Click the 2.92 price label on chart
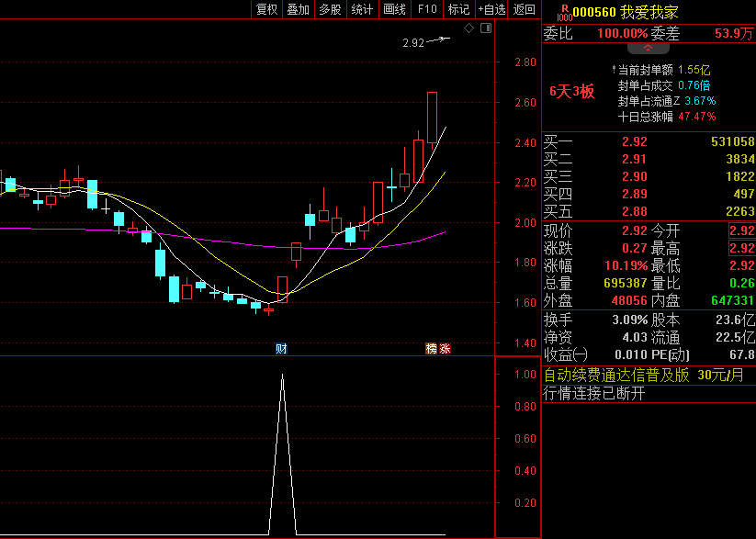 [413, 43]
